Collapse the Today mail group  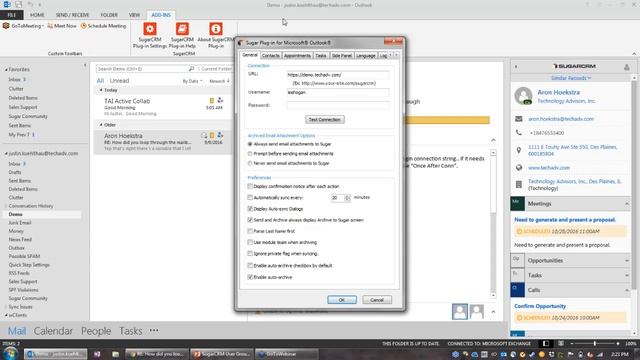[101, 90]
